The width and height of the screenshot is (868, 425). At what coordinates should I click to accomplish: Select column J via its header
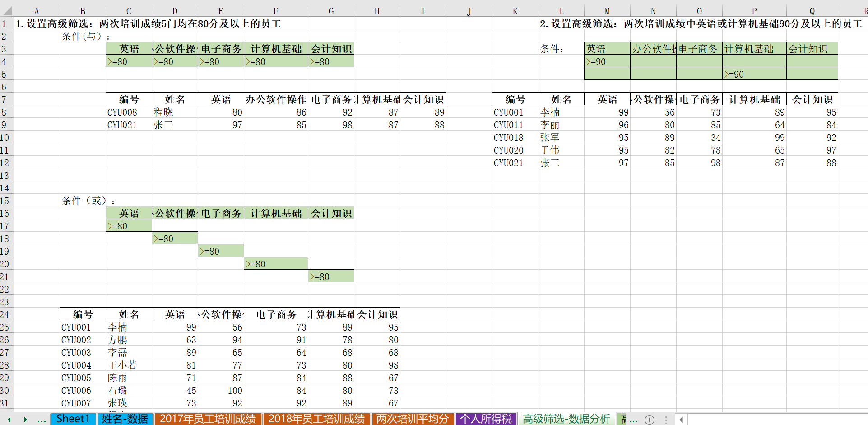pyautogui.click(x=469, y=11)
